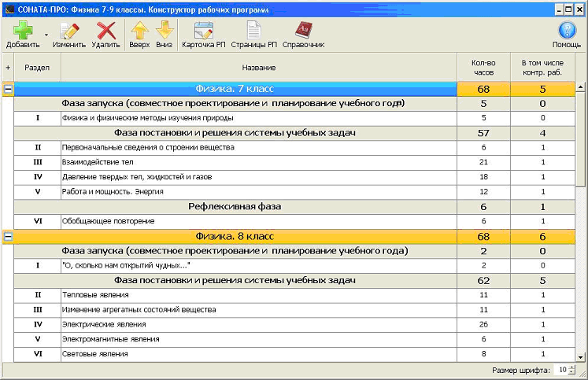This screenshot has width=588, height=380.
Task: Open the Справочник book icon
Action: coord(303,31)
